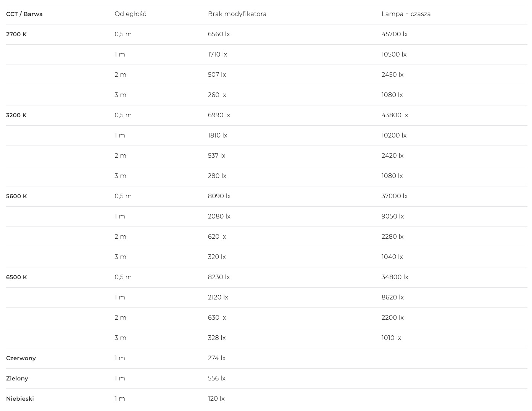Click the Zielony row label
The width and height of the screenshot is (532, 411).
(x=17, y=379)
